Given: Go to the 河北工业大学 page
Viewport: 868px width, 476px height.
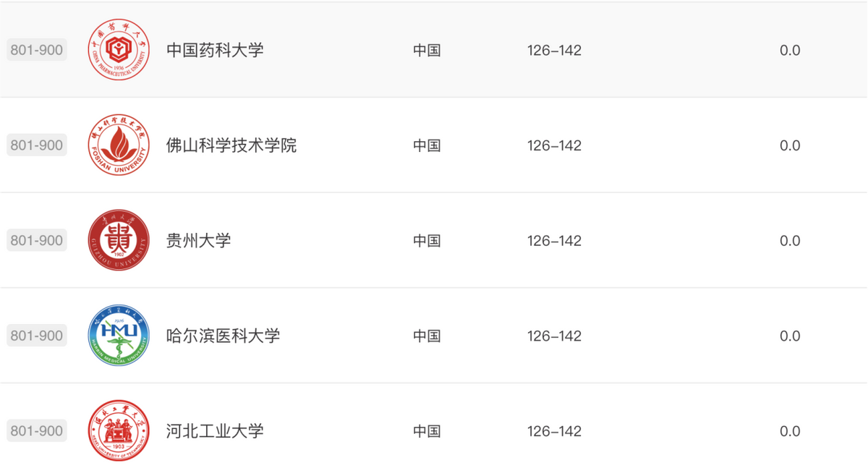Looking at the screenshot, I should pos(215,431).
